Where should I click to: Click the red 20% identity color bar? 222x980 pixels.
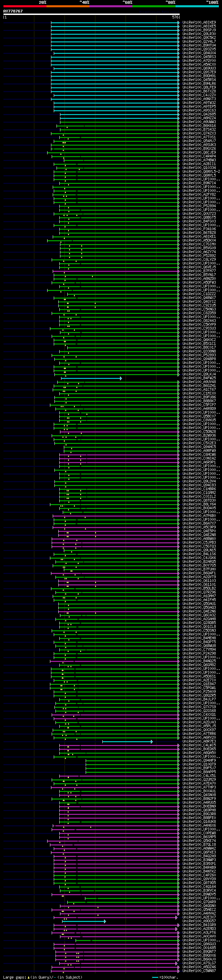pos(25,6)
